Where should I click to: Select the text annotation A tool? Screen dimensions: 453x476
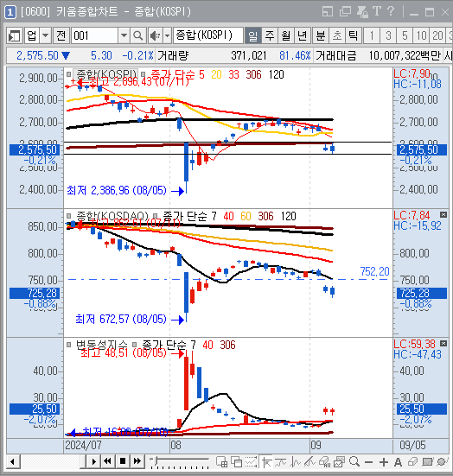pos(398,462)
